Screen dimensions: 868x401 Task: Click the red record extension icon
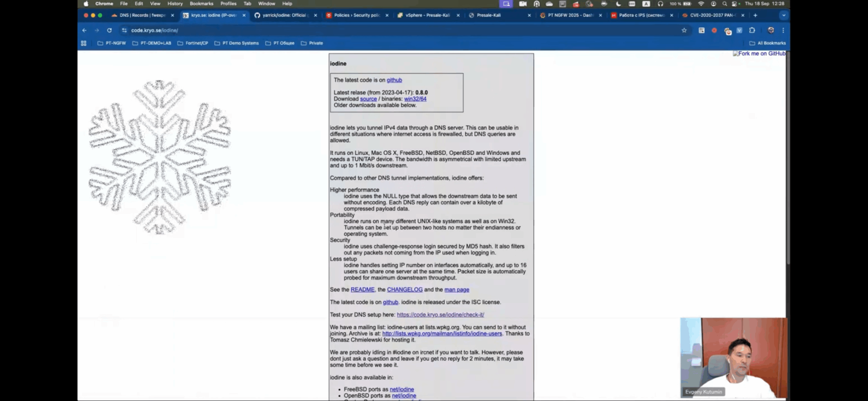714,30
